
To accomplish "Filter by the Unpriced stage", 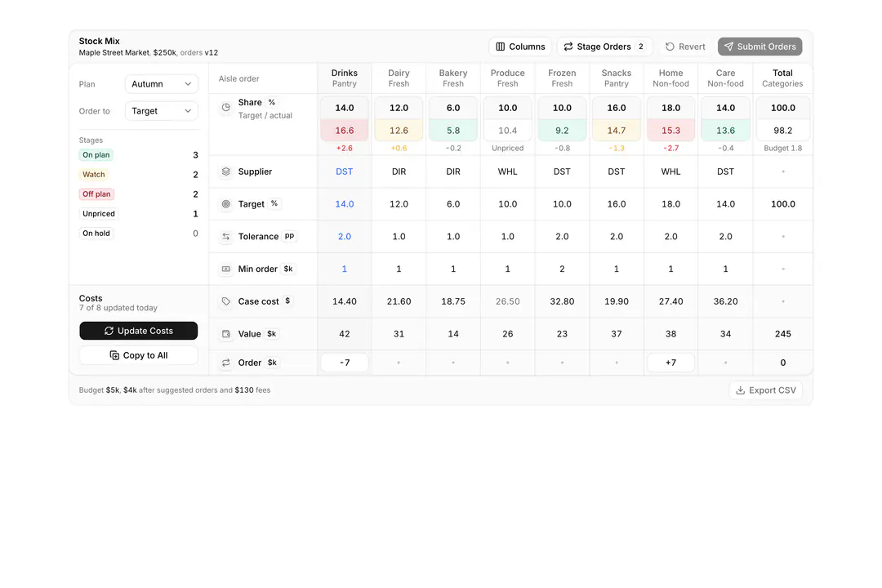I will [99, 214].
